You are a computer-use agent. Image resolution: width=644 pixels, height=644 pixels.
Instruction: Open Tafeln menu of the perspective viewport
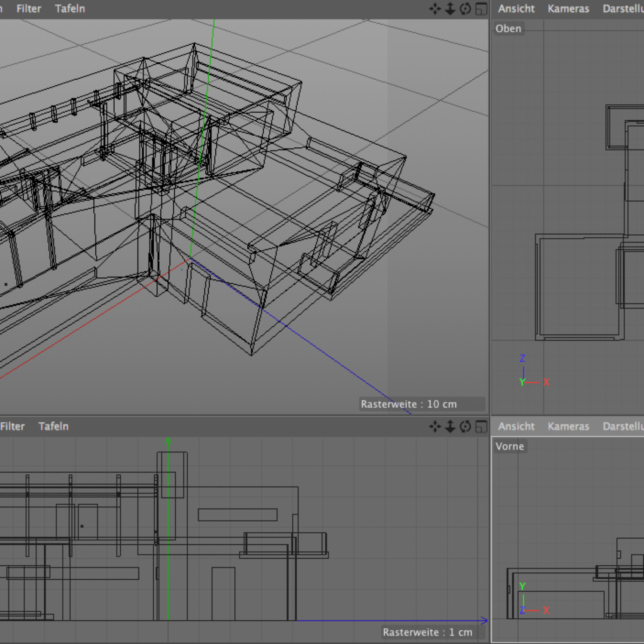tap(70, 9)
